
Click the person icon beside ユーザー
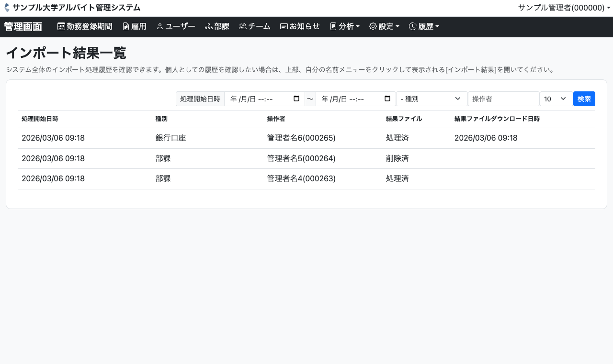pos(160,27)
